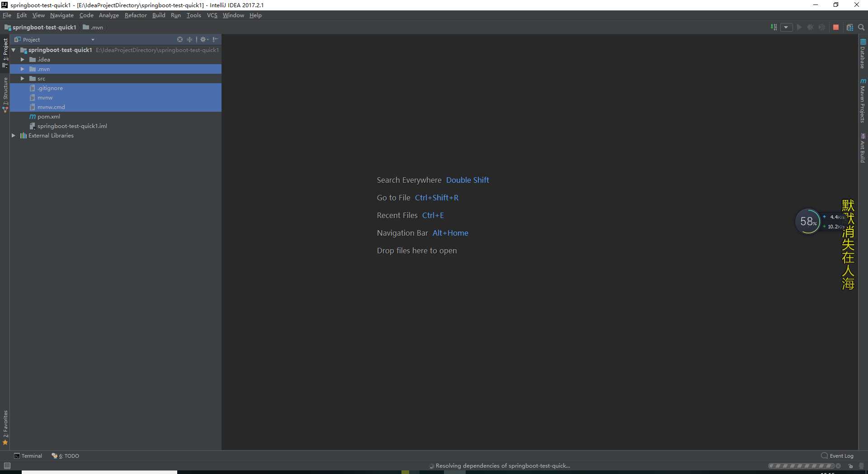
Task: Open the Project panel gear settings
Action: 204,39
